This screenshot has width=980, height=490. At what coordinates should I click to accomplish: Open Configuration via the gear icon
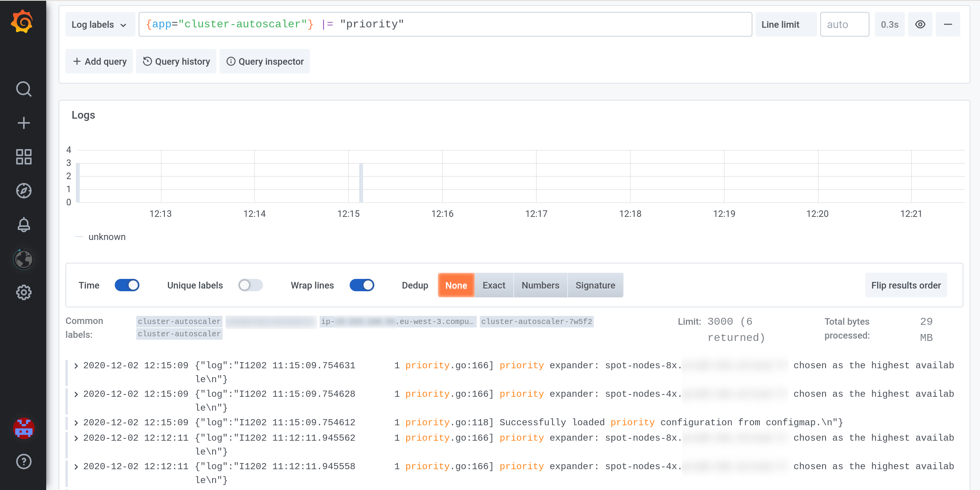[24, 292]
